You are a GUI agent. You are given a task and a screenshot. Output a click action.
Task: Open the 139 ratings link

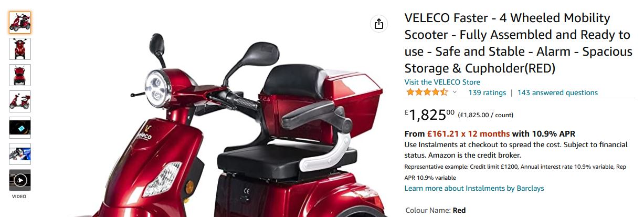pos(487,92)
